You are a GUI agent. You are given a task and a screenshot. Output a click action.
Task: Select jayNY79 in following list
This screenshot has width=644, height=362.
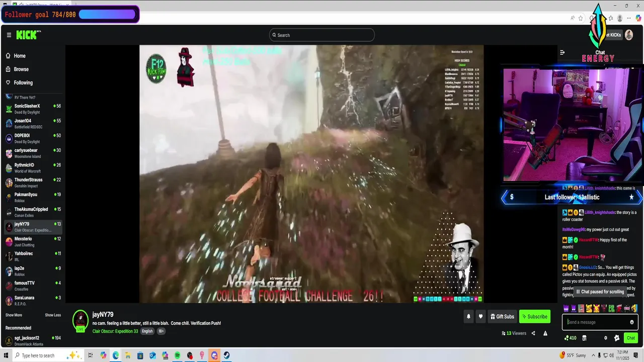click(x=33, y=227)
